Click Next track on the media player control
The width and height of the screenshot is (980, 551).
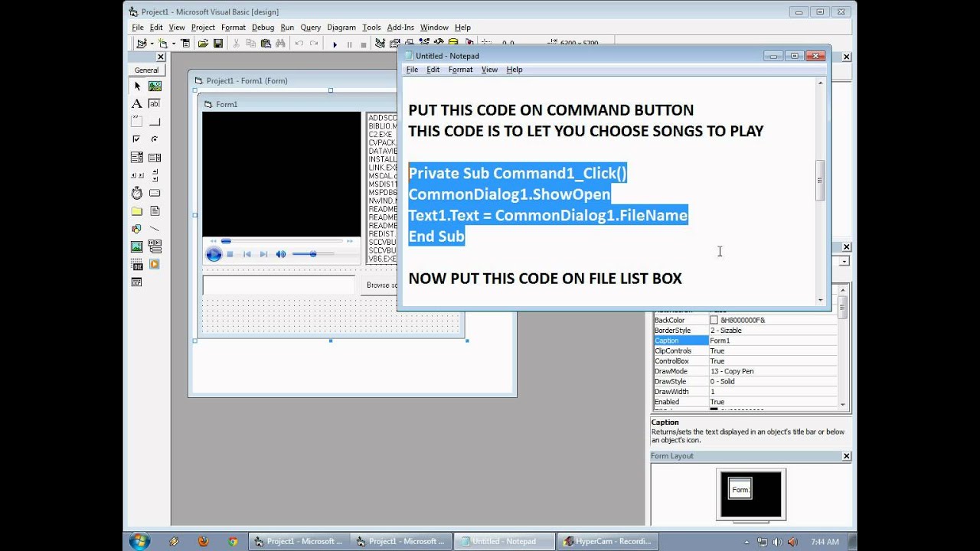tap(263, 254)
